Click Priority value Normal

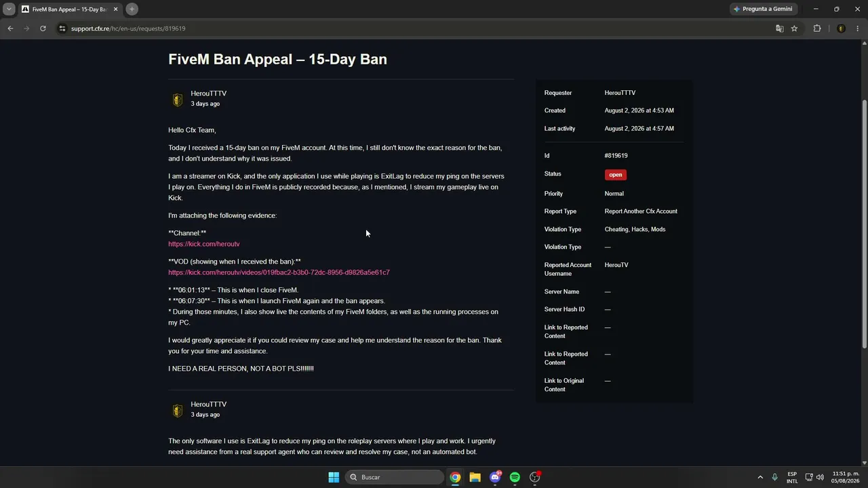tap(614, 194)
